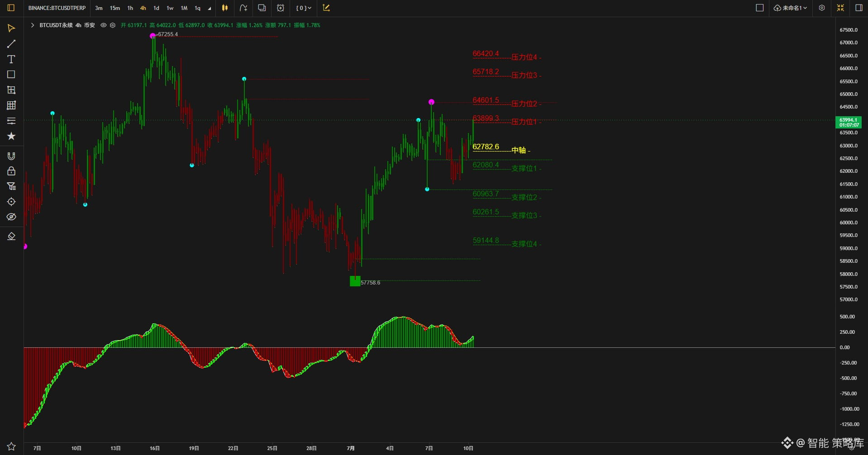The height and width of the screenshot is (455, 868).
Task: Click support level 62080.4 支撑位1
Action: point(507,166)
